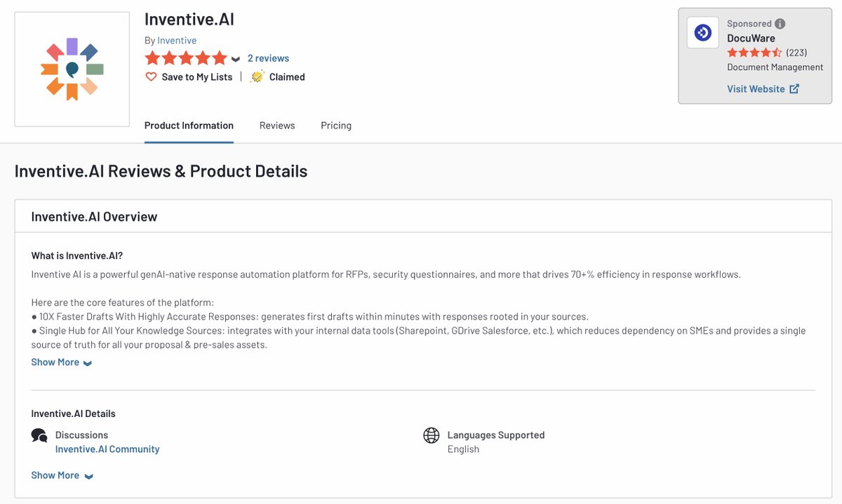Screen dimensions: 842x504
Task: Click the Claimed badge icon
Action: (257, 76)
